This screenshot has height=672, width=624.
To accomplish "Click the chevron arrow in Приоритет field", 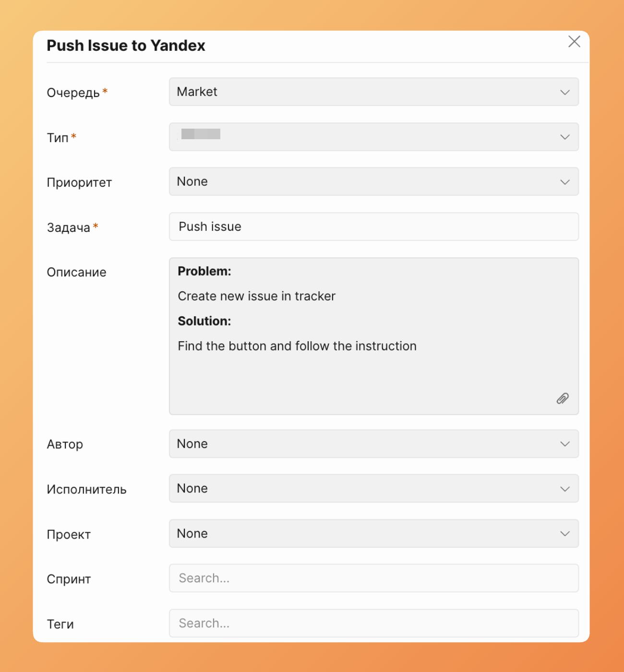I will (x=565, y=182).
